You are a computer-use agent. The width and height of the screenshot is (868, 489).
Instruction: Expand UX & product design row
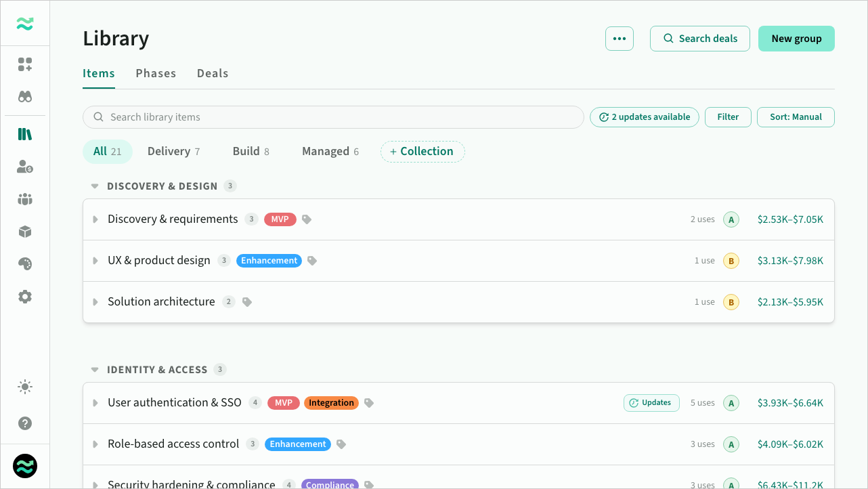[x=95, y=261]
